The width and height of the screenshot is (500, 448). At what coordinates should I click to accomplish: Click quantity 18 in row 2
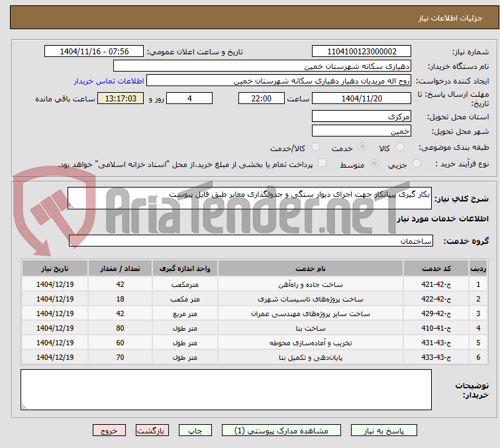tap(121, 299)
